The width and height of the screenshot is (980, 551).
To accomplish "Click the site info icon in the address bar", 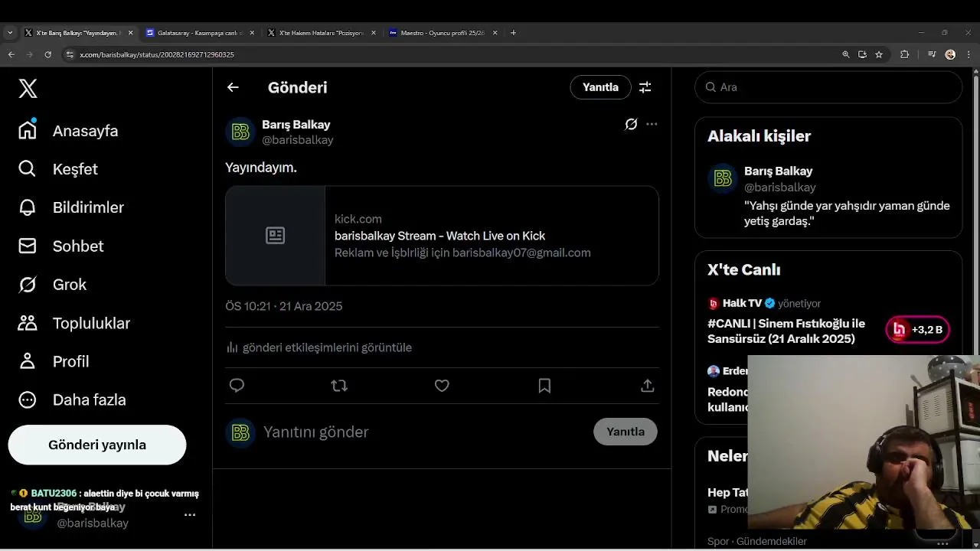I will [x=70, y=54].
